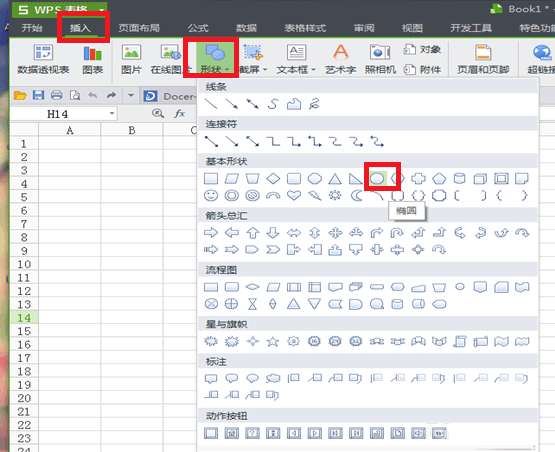Select the cylinder can shape

point(459,178)
